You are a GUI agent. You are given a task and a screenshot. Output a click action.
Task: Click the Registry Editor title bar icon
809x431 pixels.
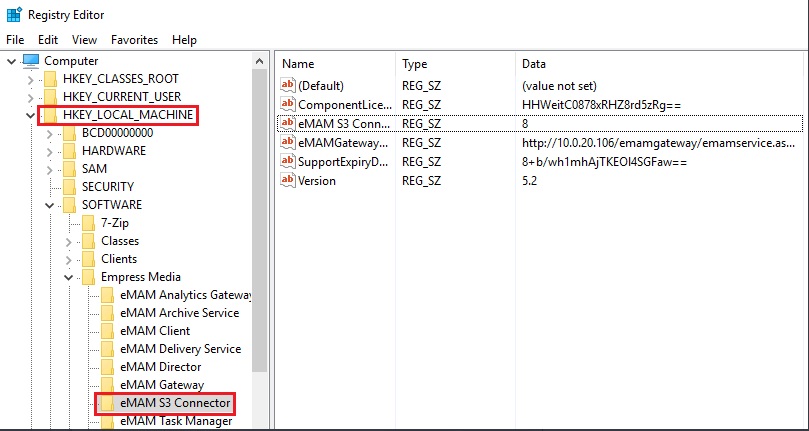tap(14, 15)
